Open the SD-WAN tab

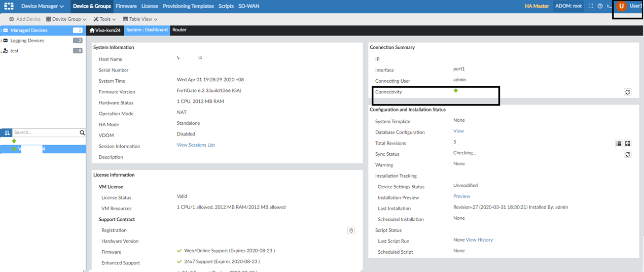click(248, 6)
